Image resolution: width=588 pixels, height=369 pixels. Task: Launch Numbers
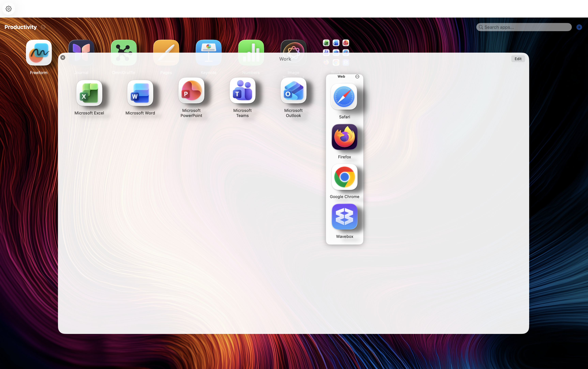(x=251, y=53)
